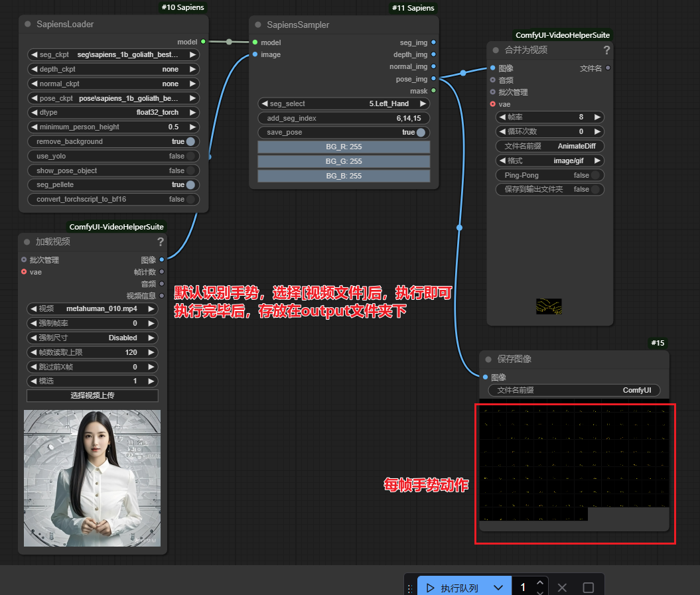Toggle the remove_background switch
700x595 pixels.
coord(190,141)
